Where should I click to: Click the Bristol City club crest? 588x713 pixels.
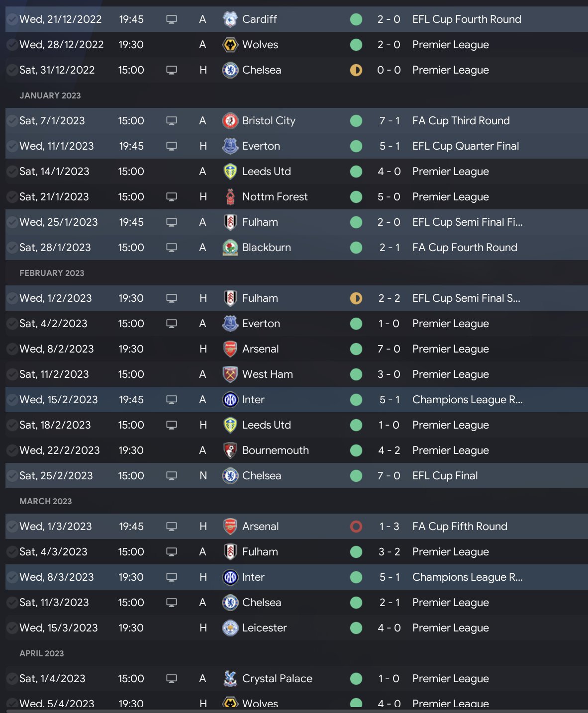(230, 121)
